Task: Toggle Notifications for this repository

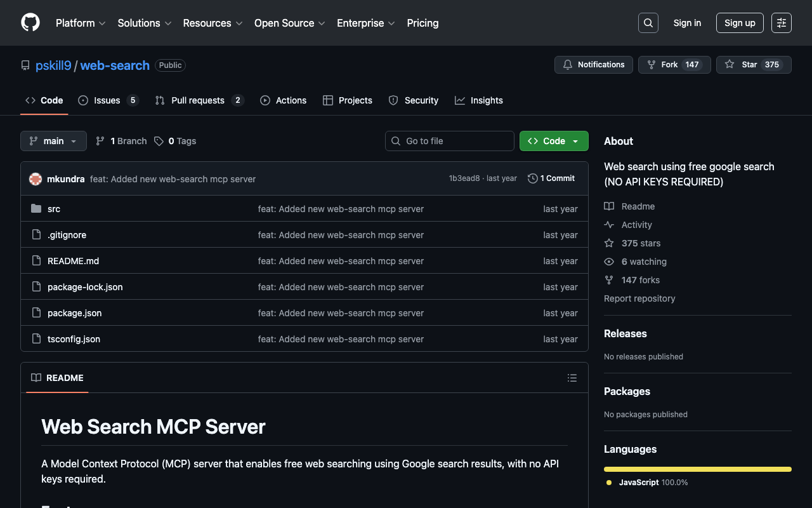Action: 593,65
